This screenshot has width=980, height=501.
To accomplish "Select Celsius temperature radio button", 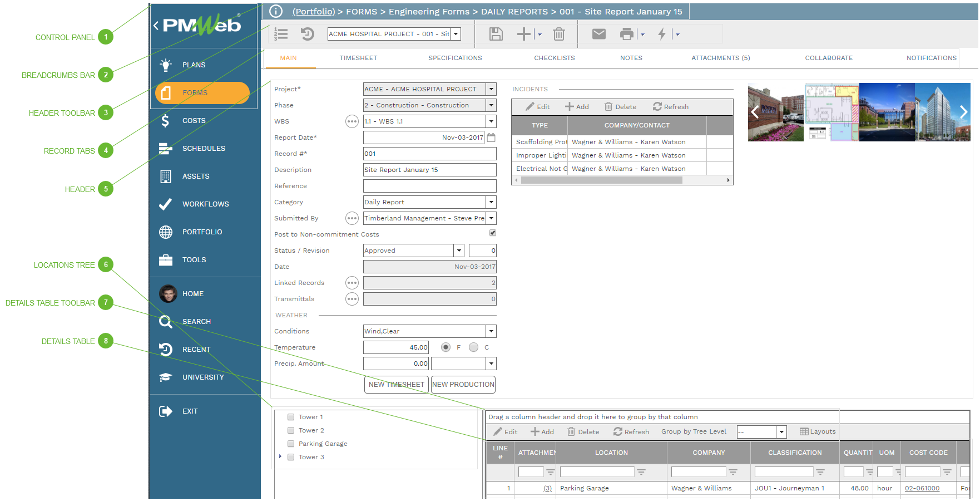I will point(474,347).
